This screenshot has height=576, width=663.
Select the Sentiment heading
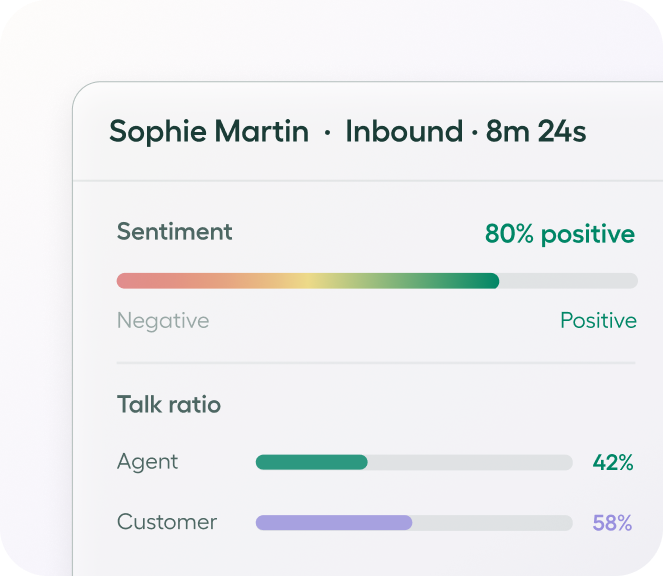point(175,232)
